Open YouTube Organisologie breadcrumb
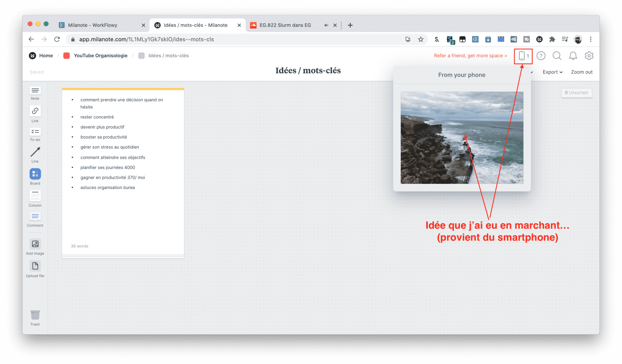 coord(101,56)
